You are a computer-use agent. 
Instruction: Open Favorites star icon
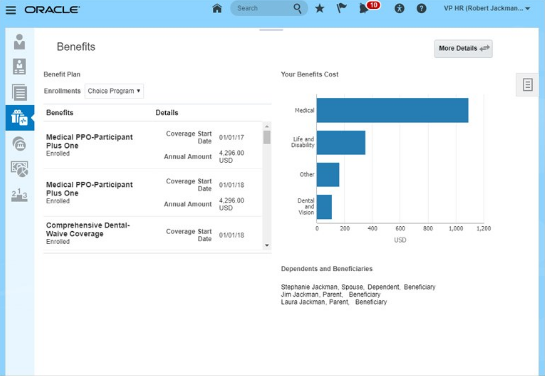[319, 8]
